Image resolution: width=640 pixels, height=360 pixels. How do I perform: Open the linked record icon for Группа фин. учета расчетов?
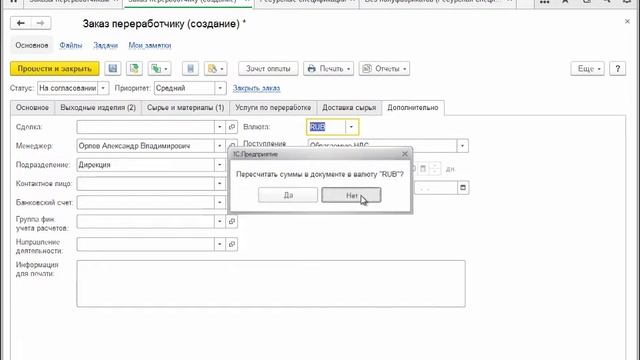coord(232,221)
